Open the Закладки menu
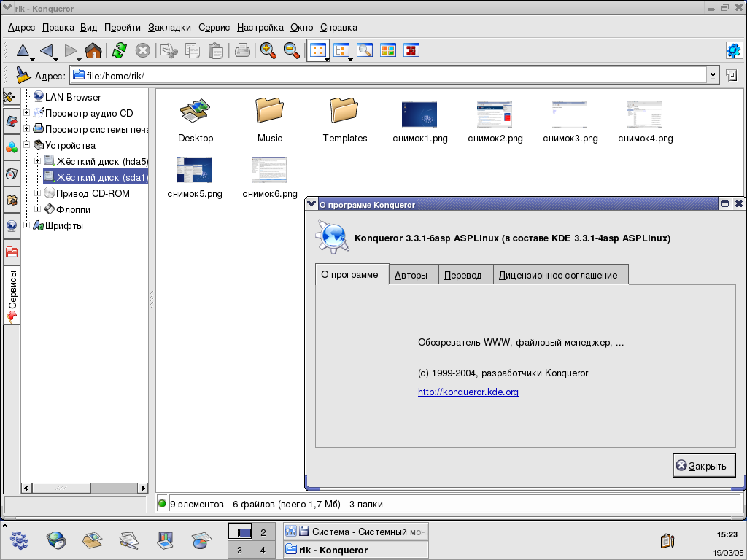 [x=169, y=28]
